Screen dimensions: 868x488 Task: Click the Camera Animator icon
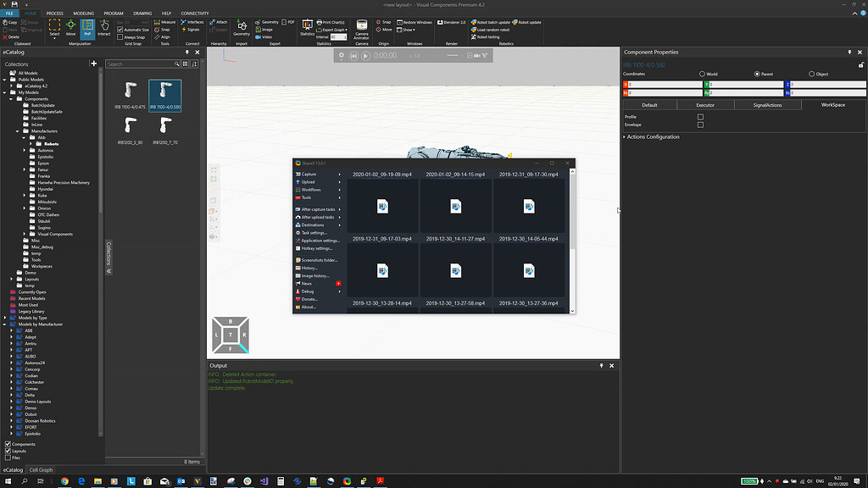pos(361,28)
